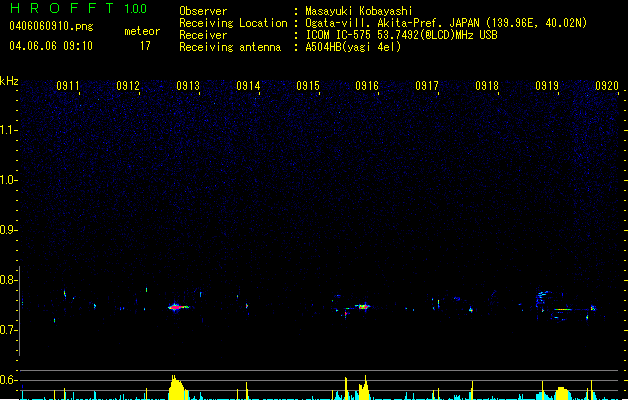Click the 0.6 frequency axis label

9,380
